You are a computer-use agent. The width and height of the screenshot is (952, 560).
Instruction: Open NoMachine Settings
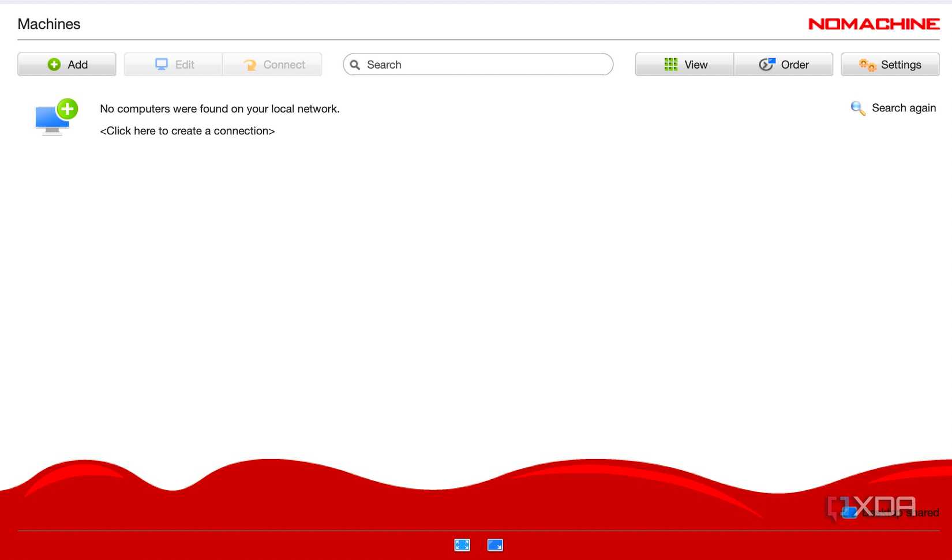click(890, 65)
